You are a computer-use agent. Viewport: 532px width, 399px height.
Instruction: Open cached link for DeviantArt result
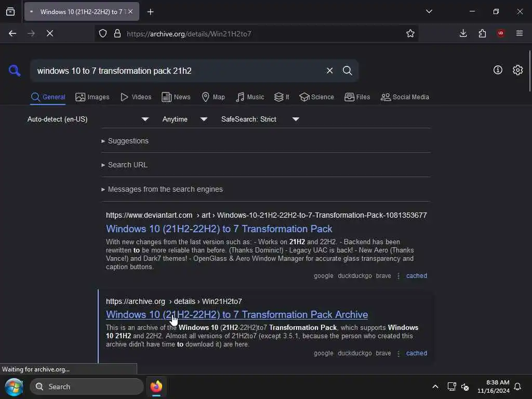417,276
